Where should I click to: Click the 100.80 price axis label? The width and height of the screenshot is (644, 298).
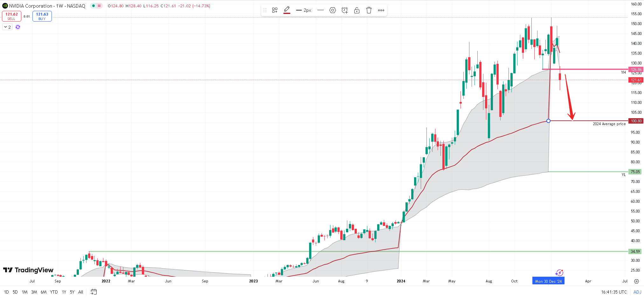636,121
